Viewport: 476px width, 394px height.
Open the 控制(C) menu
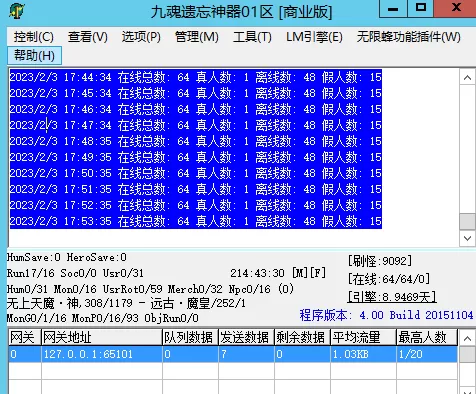click(x=34, y=37)
